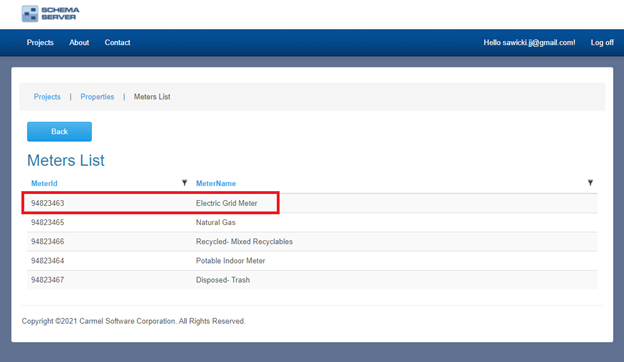Open the Projects menu in the navbar
Viewport: 624px width, 362px height.
[x=40, y=43]
